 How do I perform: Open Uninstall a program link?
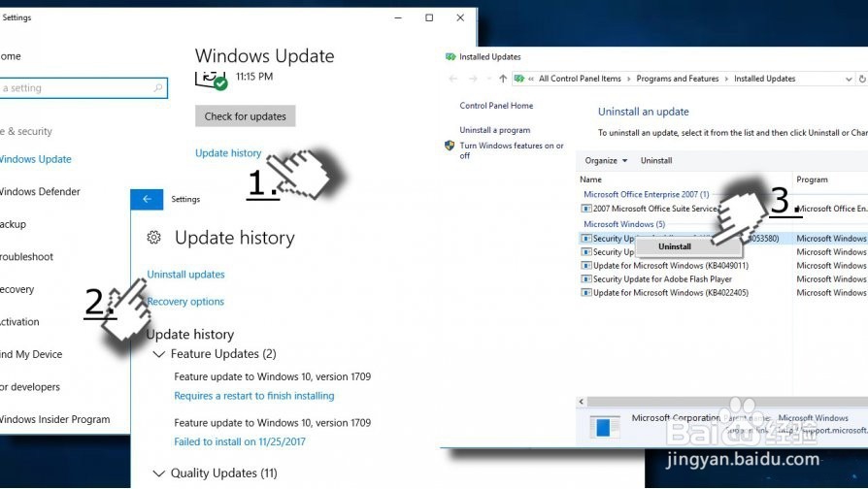coord(495,130)
